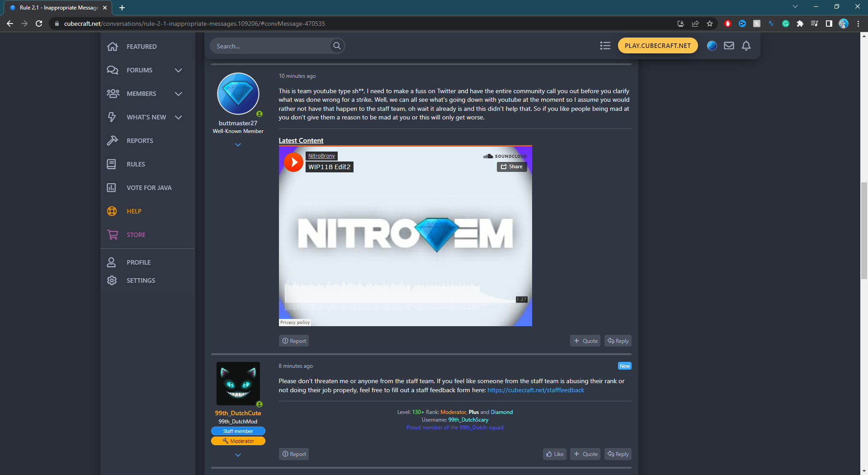Click the Forums speech bubbles icon

point(112,70)
